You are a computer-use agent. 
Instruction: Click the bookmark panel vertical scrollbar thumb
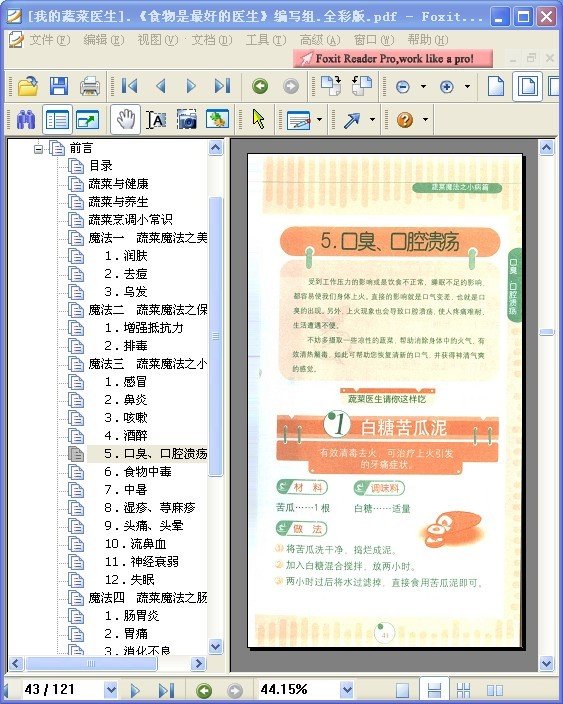216,335
